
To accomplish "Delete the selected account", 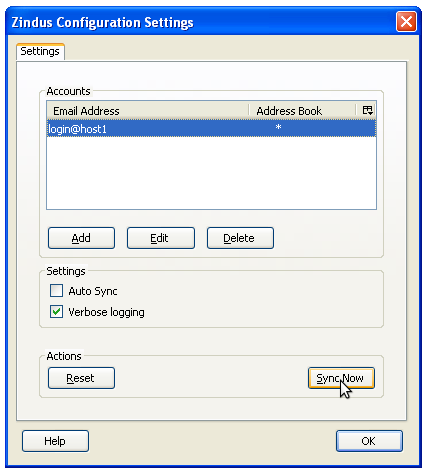I will (x=240, y=238).
